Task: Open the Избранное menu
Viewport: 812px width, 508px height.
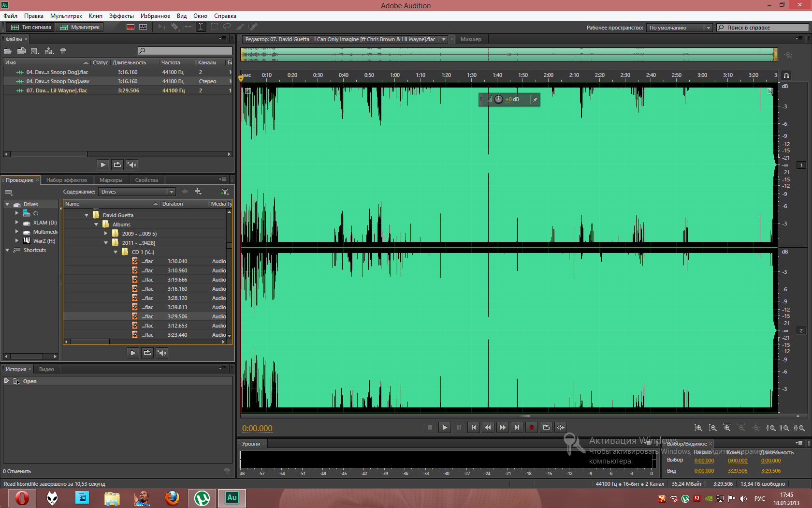Action: pos(155,16)
